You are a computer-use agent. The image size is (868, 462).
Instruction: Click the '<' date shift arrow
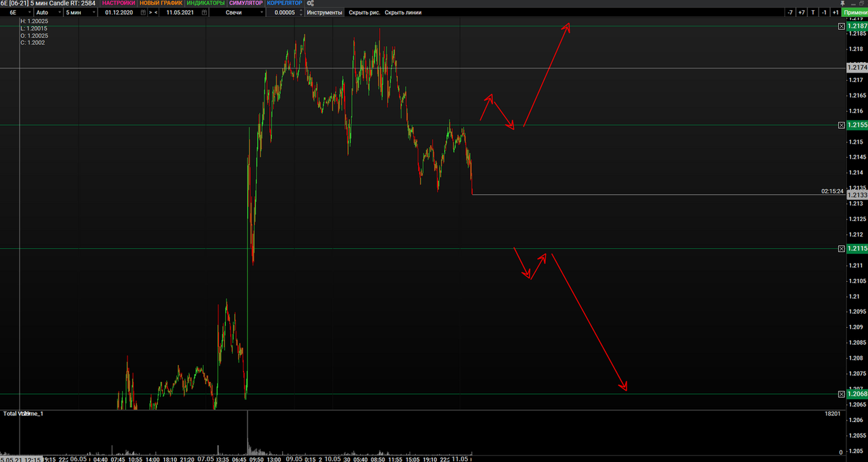click(x=157, y=12)
